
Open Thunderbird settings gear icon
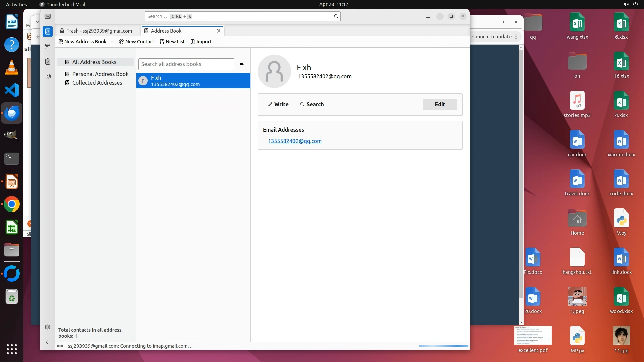(x=48, y=327)
